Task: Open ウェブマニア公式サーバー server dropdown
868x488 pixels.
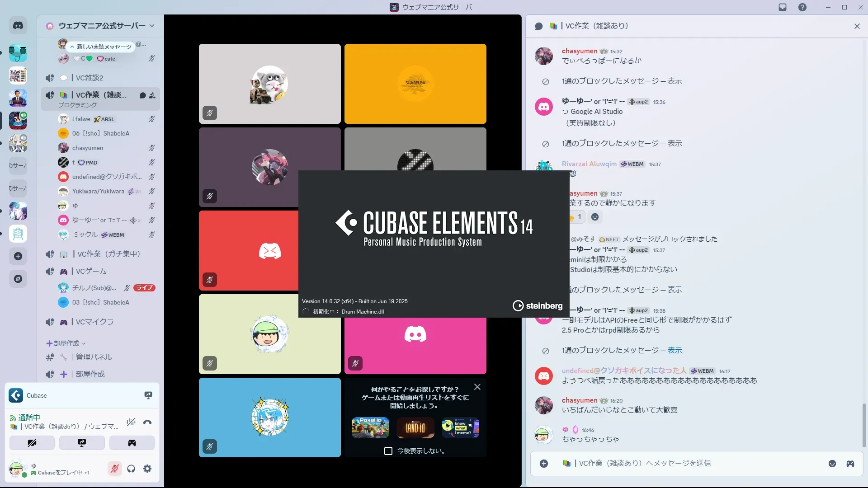Action: [x=102, y=26]
